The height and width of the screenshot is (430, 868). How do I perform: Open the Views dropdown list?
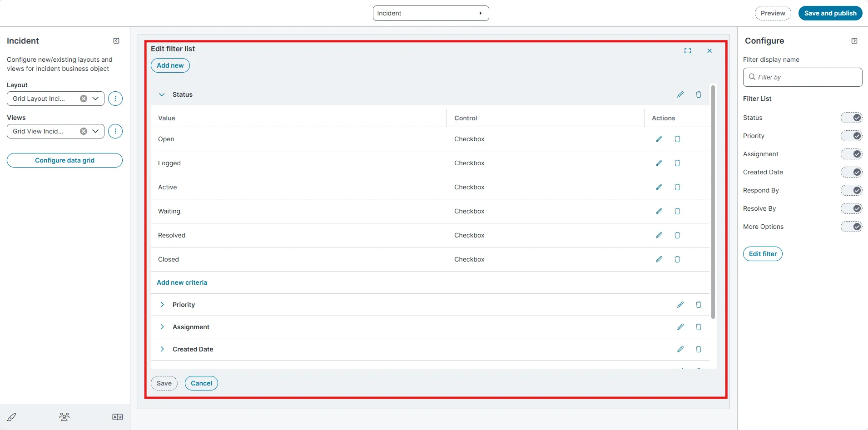(95, 131)
